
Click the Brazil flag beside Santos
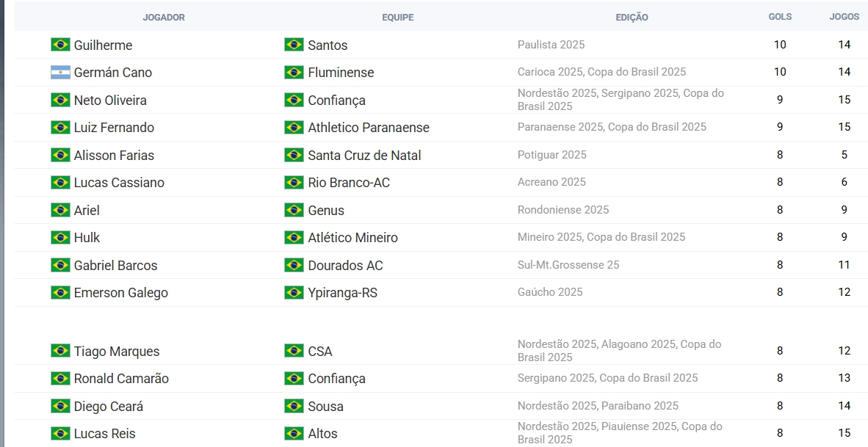coord(294,45)
